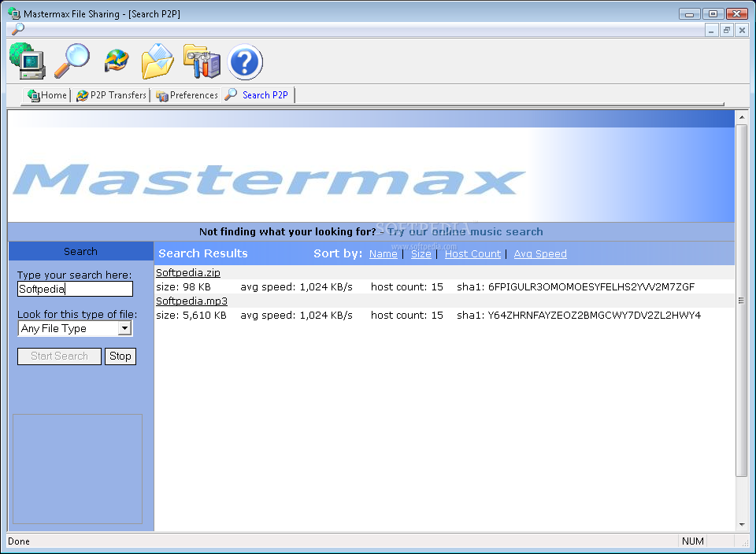Switch to the P2P Transfers tab
756x554 pixels.
(111, 95)
